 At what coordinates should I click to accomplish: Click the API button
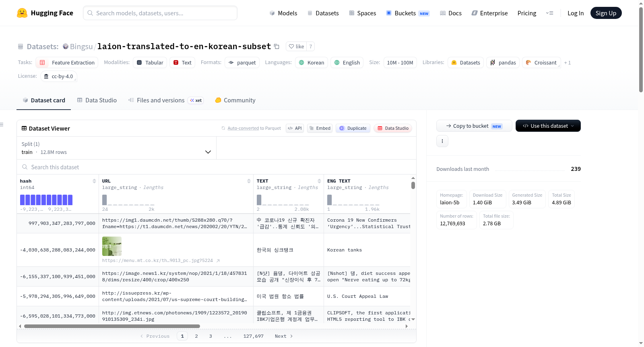click(x=295, y=128)
